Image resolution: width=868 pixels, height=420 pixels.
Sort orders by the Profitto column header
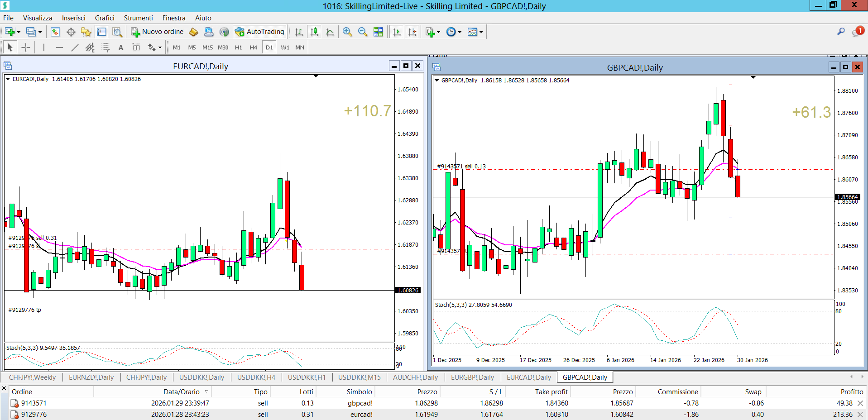coord(851,391)
